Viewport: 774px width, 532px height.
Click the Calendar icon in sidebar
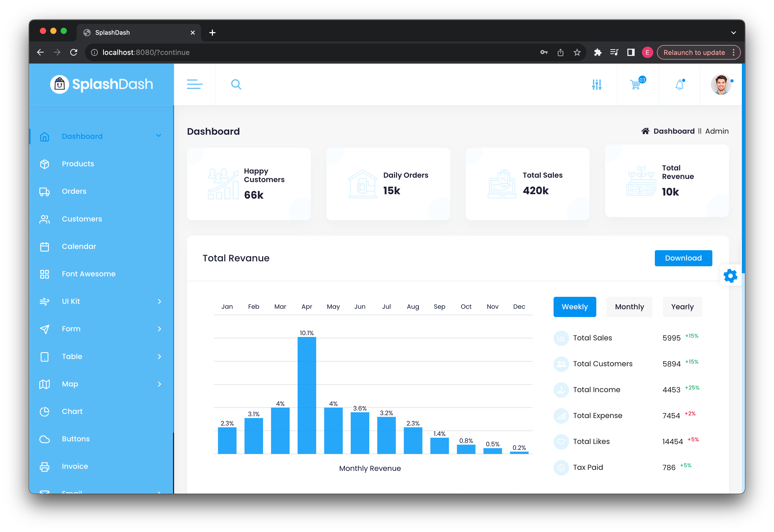click(44, 247)
